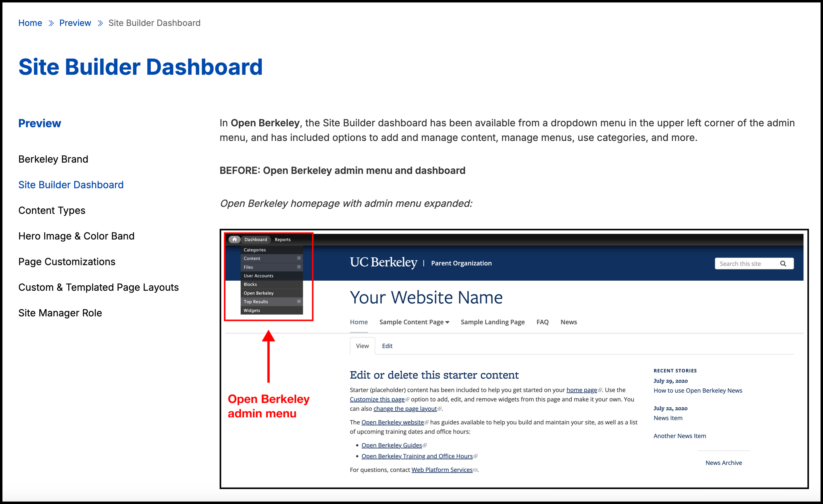Choose Open Berkeley in admin dropdown
This screenshot has height=504, width=823.
tap(271, 293)
